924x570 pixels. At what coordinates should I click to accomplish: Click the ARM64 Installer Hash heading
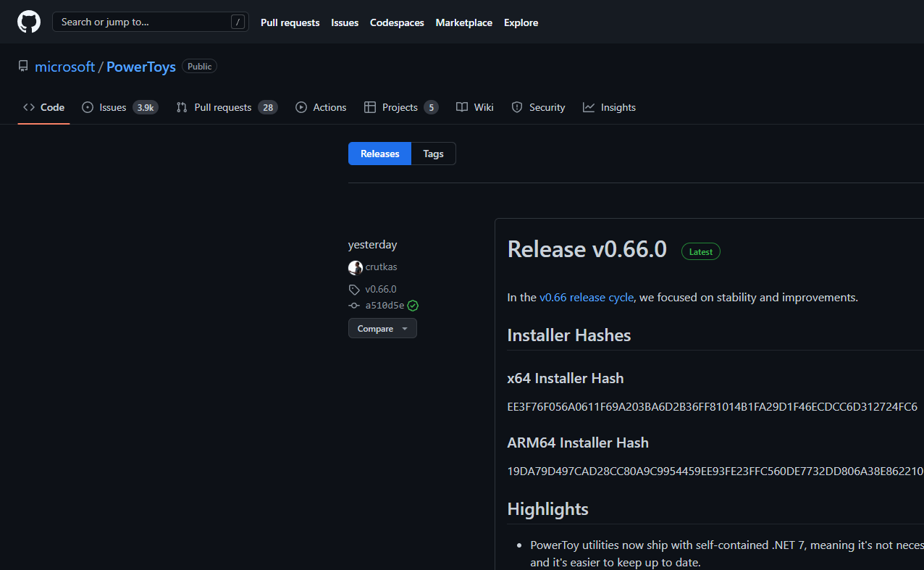coord(578,443)
